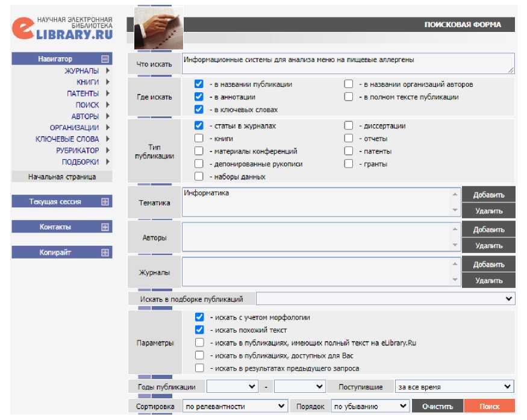Expand Текущая сессия panel plus icon

105,202
